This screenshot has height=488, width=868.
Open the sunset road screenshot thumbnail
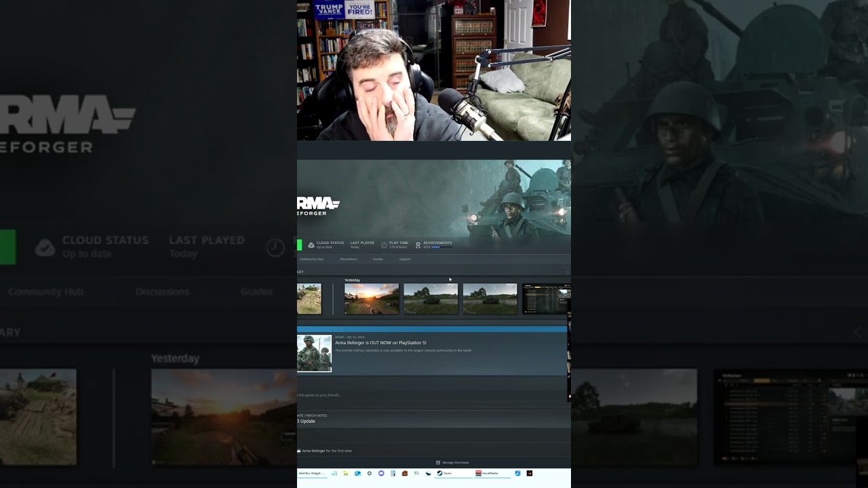pyautogui.click(x=372, y=299)
